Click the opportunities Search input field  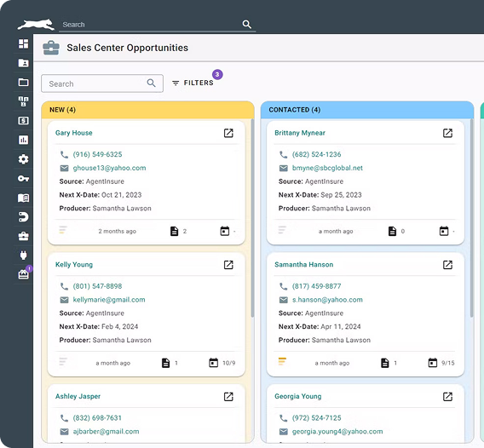[102, 83]
